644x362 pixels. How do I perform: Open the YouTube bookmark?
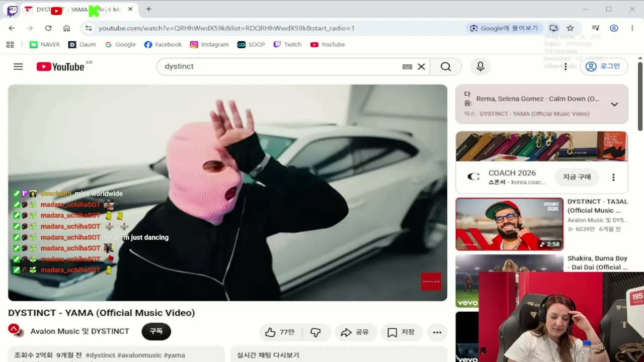[328, 45]
